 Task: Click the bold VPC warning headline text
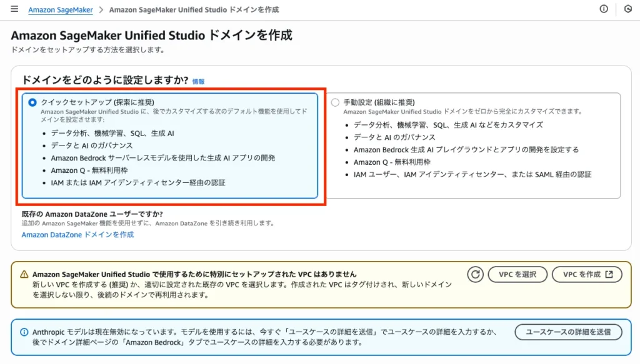point(194,274)
